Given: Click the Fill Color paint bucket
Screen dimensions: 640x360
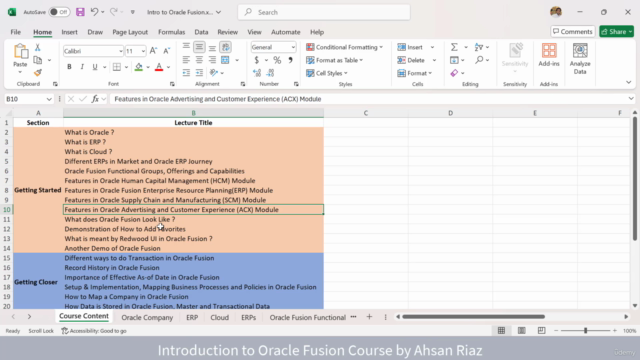Looking at the screenshot, I should pos(139,67).
